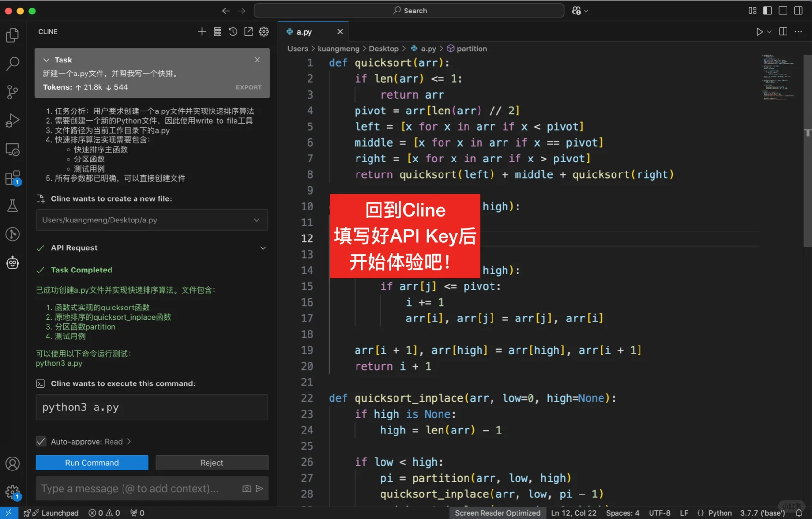
Task: Click the Run Command button
Action: tap(91, 462)
